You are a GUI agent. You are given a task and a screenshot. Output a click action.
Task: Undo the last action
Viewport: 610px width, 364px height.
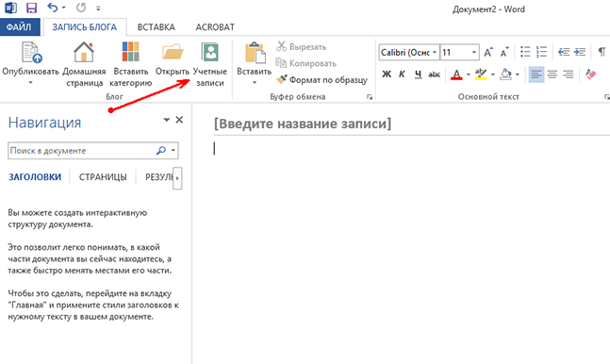(52, 8)
